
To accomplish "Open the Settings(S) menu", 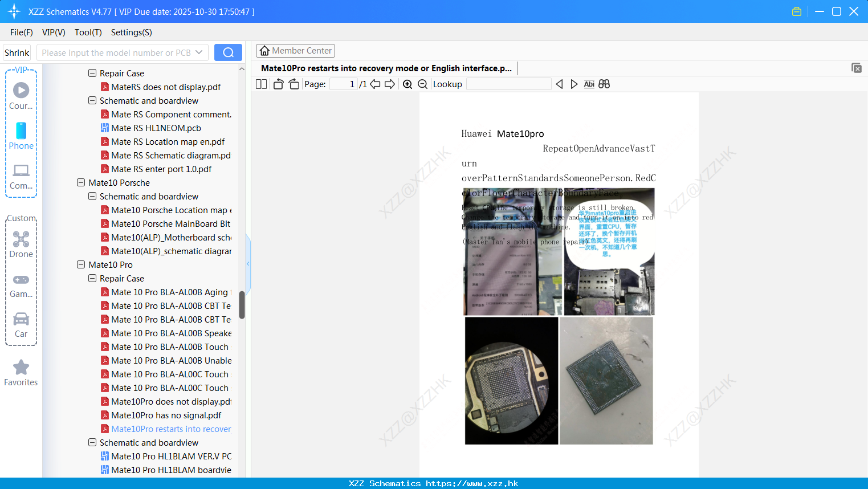I will point(132,32).
